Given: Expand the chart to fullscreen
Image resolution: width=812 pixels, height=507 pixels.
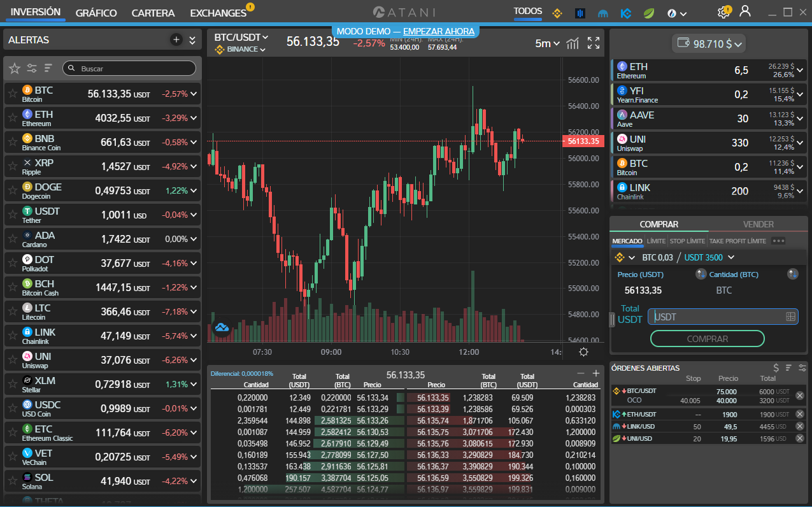Looking at the screenshot, I should click(x=594, y=43).
